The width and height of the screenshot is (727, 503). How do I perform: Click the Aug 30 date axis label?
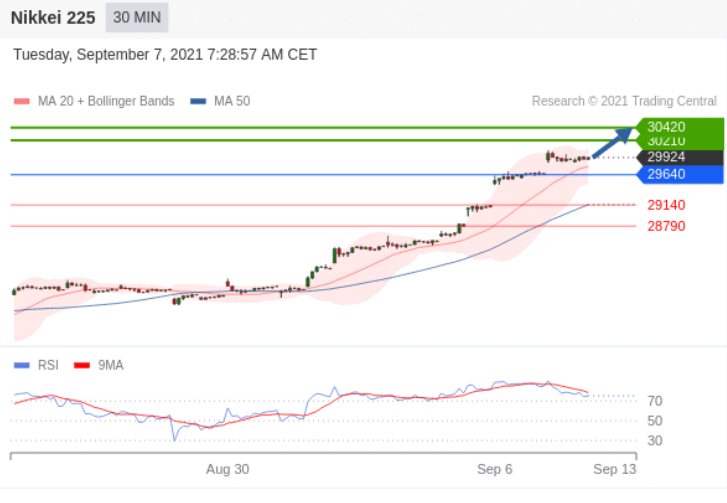[227, 469]
